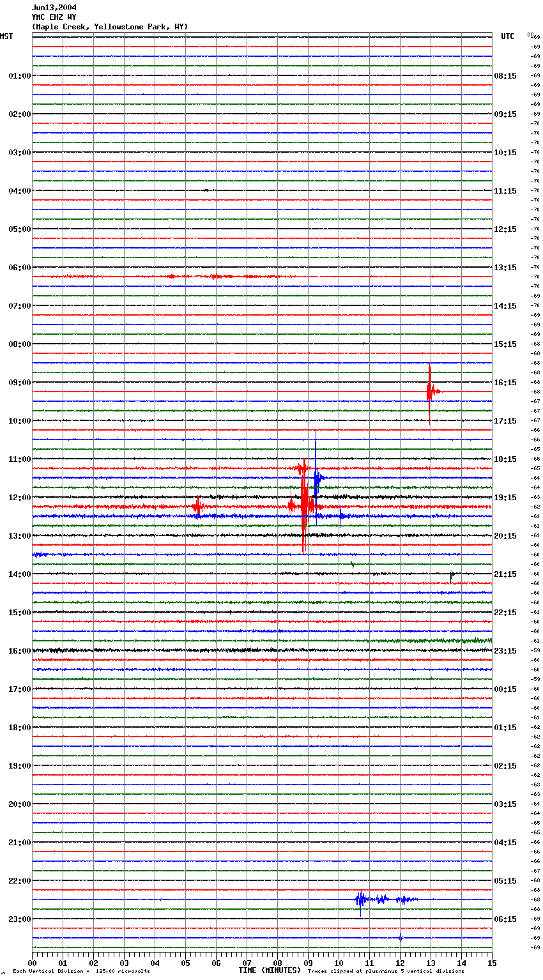This screenshot has height=980, width=543.
Task: Click minute 03 on the bottom time axis
Action: coord(124,963)
